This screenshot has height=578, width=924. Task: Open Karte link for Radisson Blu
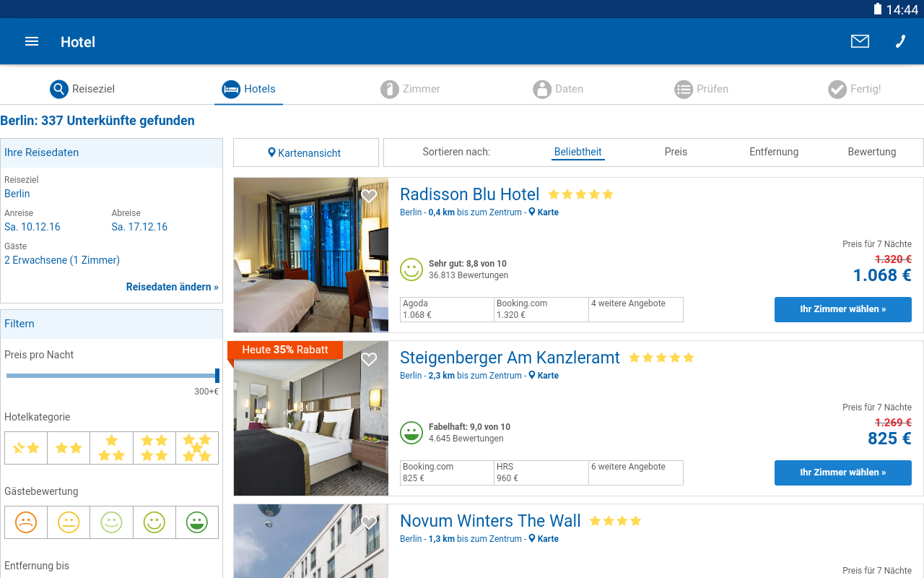[544, 212]
